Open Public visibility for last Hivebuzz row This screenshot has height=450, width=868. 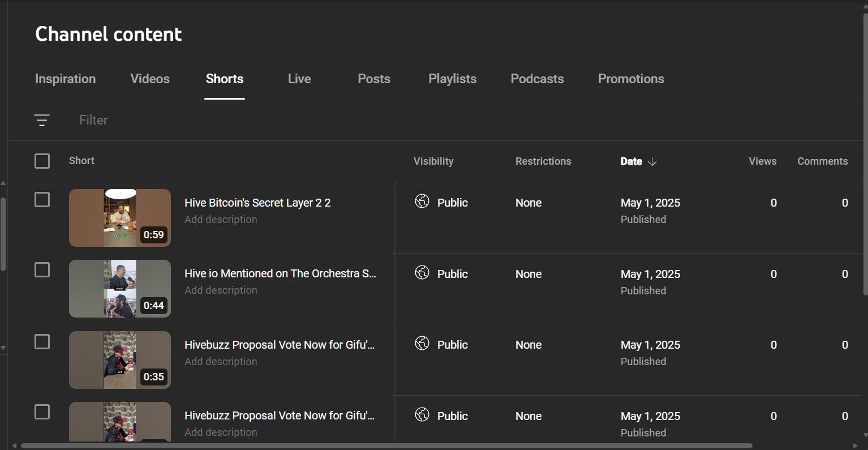pos(453,416)
